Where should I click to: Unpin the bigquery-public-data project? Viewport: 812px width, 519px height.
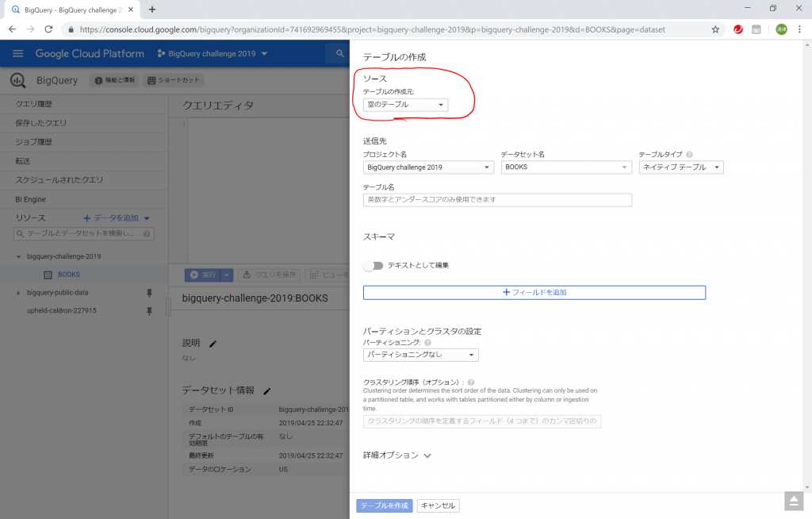149,293
